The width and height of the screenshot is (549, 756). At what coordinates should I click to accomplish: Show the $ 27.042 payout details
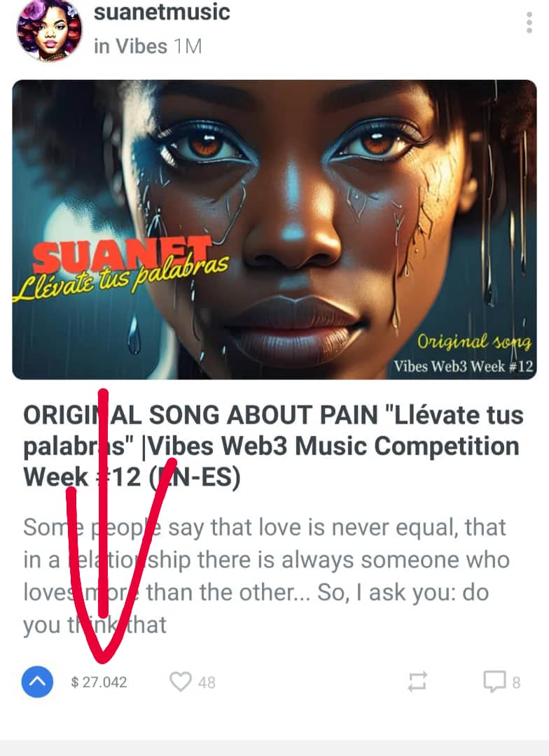pyautogui.click(x=99, y=682)
